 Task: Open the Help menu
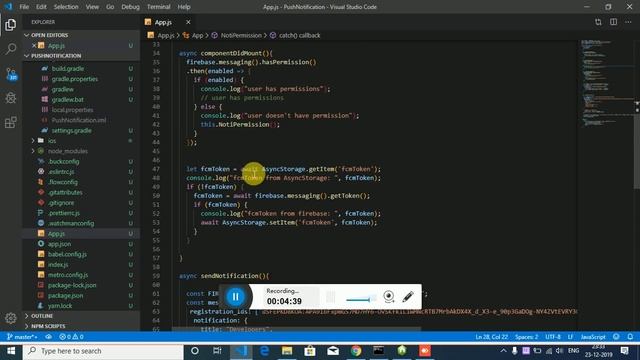click(184, 7)
